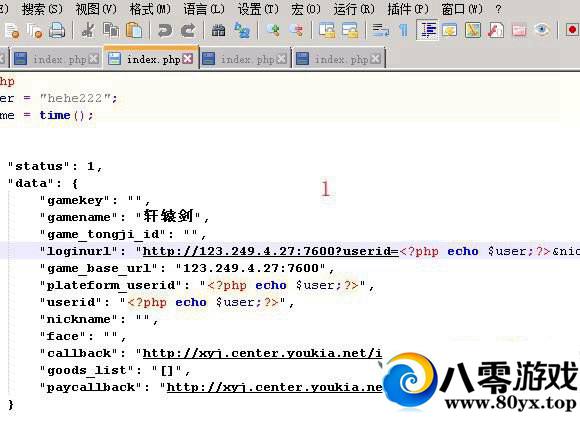
Task: Undo the last edit via toolbar arrow
Action: click(165, 30)
